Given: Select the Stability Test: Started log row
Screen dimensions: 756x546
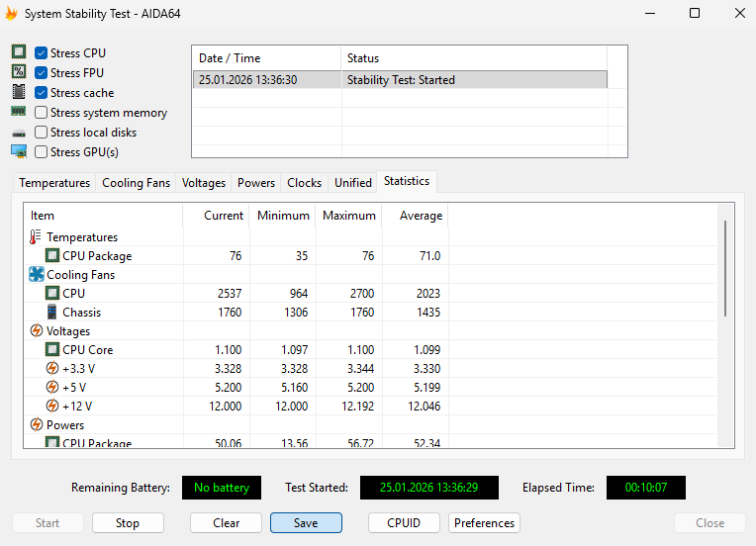Looking at the screenshot, I should tap(399, 80).
